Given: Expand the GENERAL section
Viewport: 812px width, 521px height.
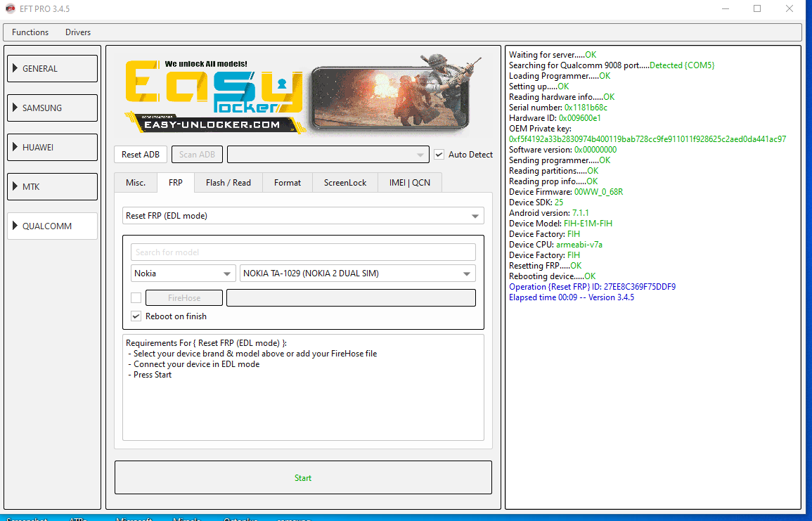Looking at the screenshot, I should 52,68.
